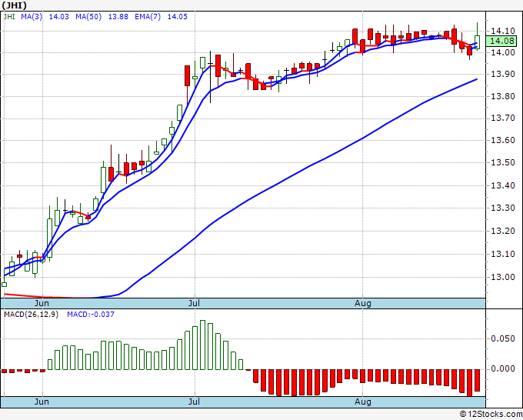Viewport: 523px width, 420px height.
Task: Click Jul on the price chart axis
Action: coord(194,303)
